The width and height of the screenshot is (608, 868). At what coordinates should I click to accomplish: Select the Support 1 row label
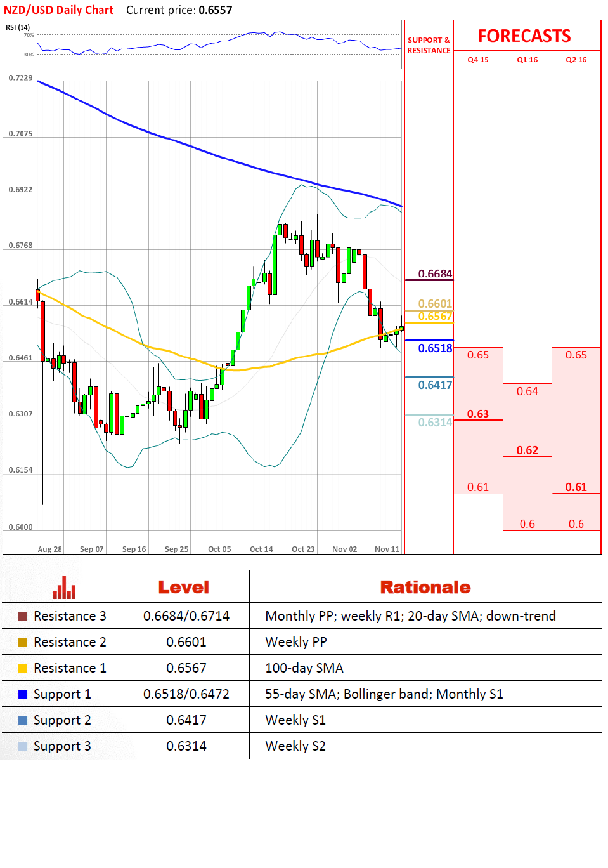tap(62, 695)
